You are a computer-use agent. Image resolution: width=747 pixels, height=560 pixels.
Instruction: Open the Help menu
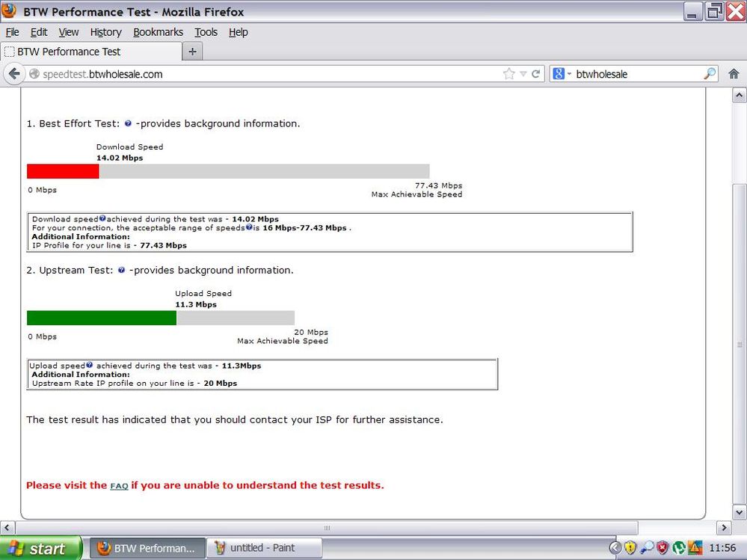[239, 32]
